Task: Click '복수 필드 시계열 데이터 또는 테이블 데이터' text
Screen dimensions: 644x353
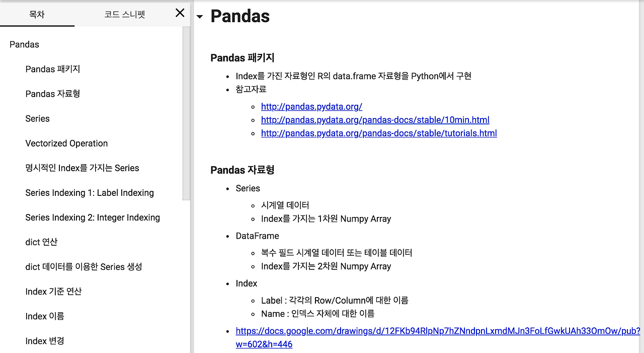Action: click(x=337, y=253)
